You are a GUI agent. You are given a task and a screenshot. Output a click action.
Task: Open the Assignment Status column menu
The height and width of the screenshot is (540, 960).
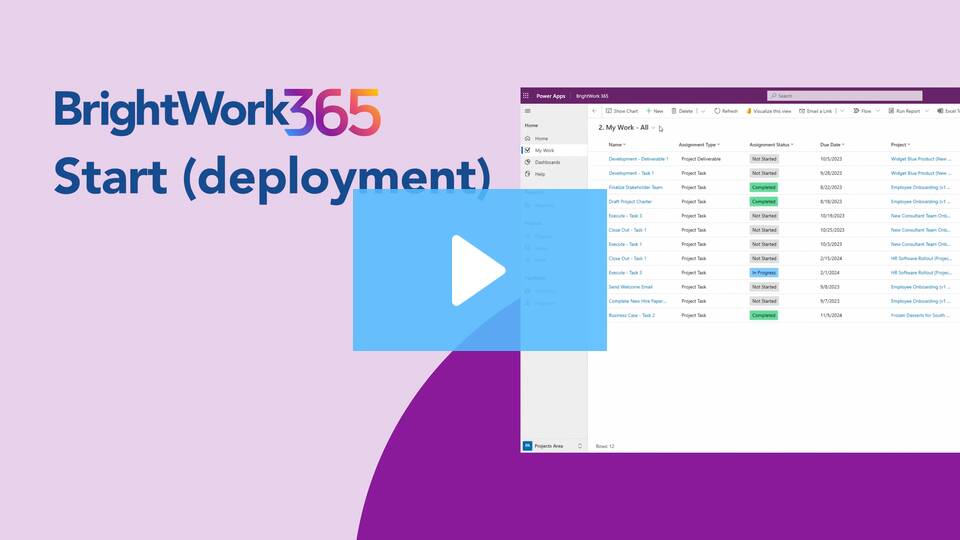[x=771, y=144]
